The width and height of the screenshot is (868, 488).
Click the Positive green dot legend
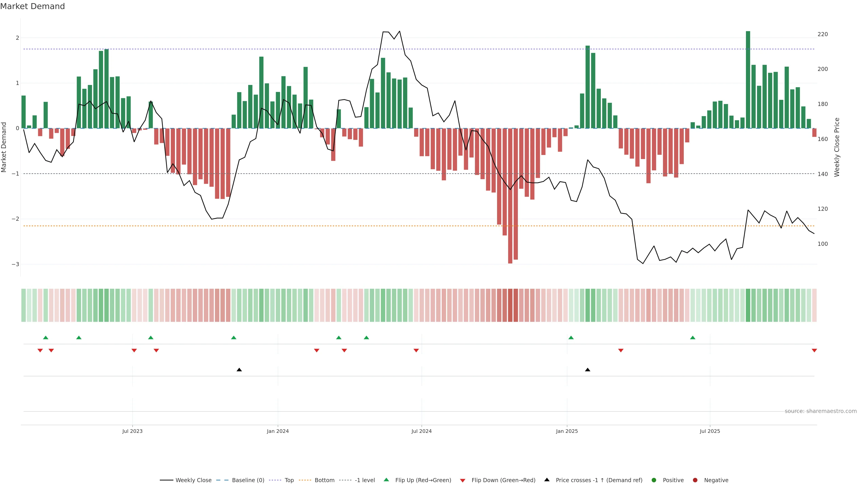pos(654,480)
